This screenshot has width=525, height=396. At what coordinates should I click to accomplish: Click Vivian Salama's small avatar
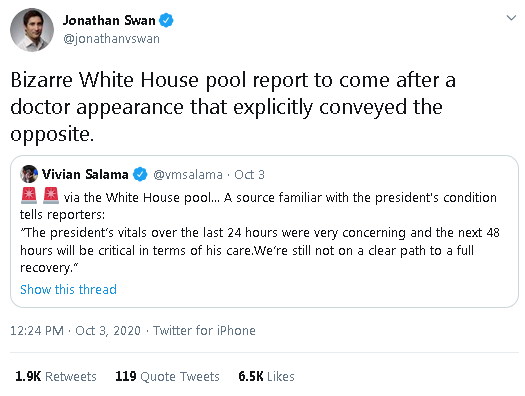coord(29,174)
